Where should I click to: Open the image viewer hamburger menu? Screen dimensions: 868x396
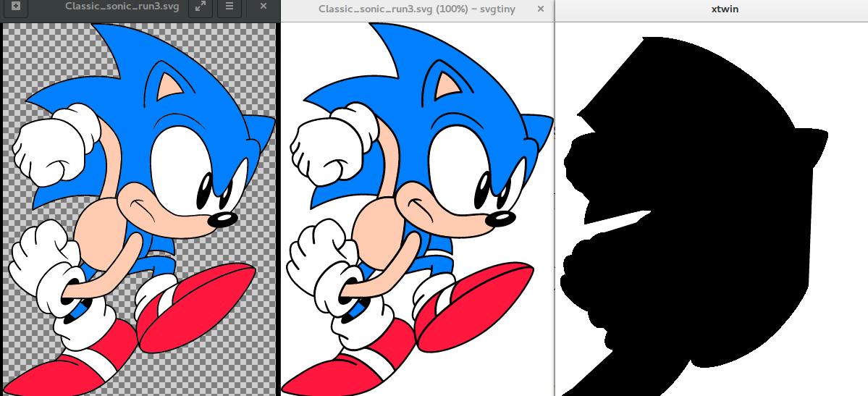[x=229, y=7]
